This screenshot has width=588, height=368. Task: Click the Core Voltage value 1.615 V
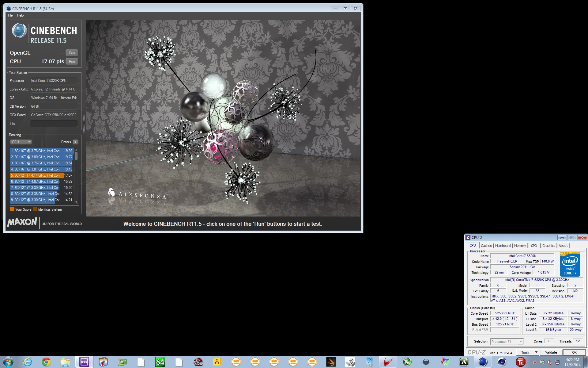(x=544, y=273)
